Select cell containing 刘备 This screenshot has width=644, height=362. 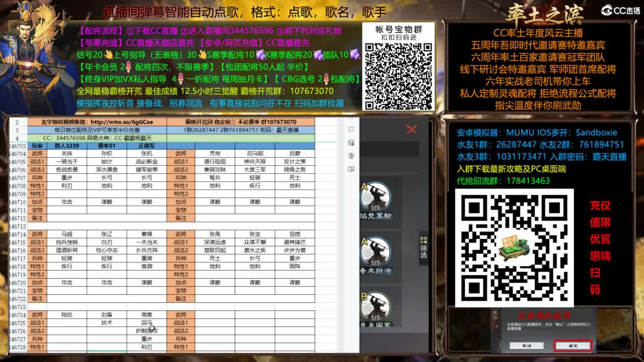coord(107,314)
